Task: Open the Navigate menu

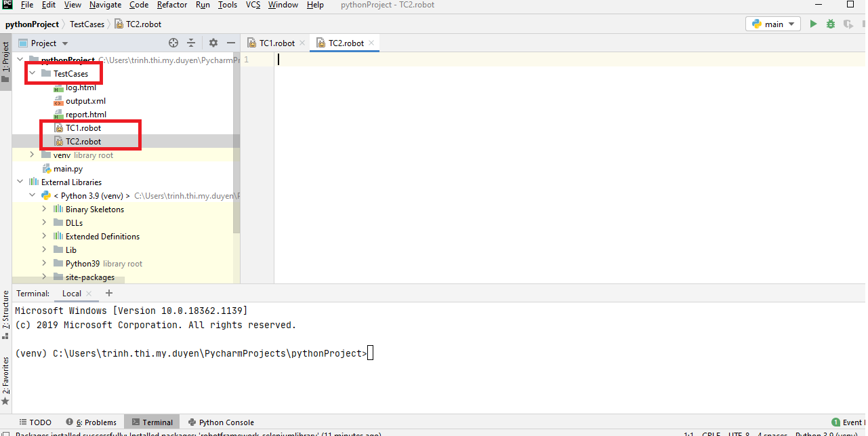Action: (x=106, y=5)
